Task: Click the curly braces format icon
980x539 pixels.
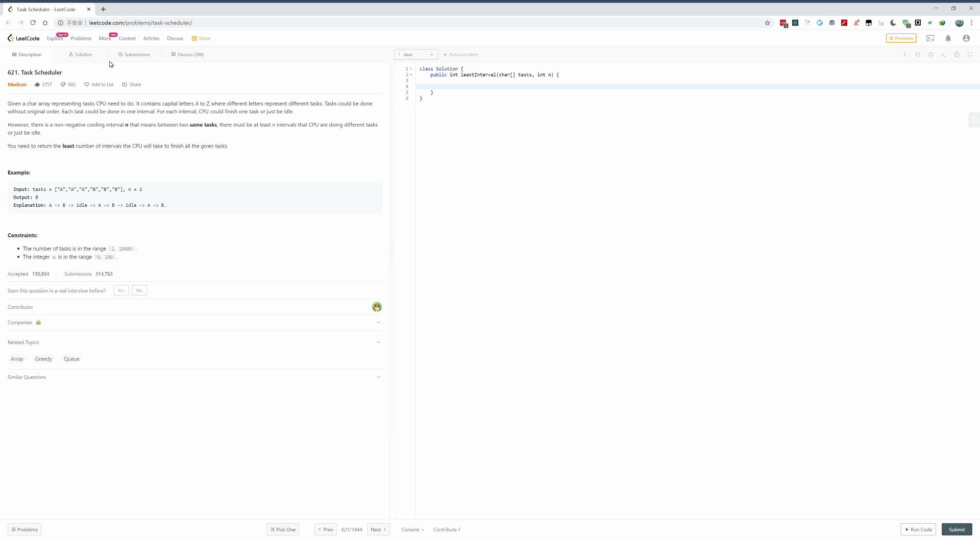Action: pos(918,55)
